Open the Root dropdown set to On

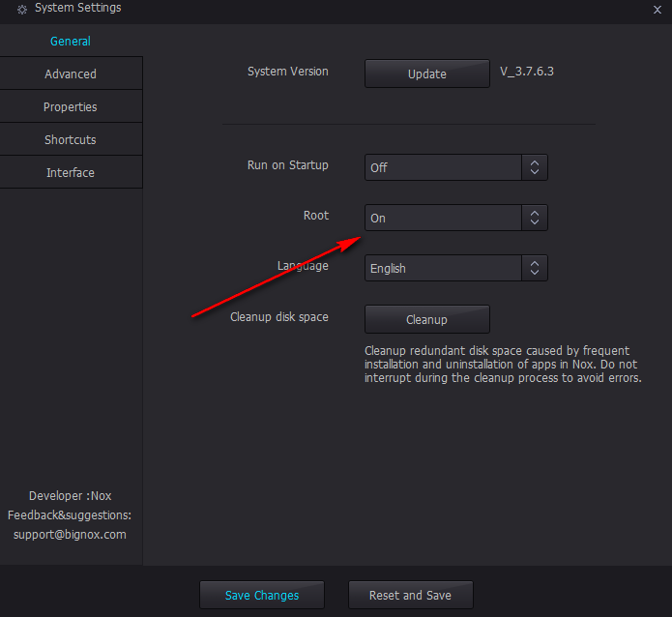click(443, 218)
